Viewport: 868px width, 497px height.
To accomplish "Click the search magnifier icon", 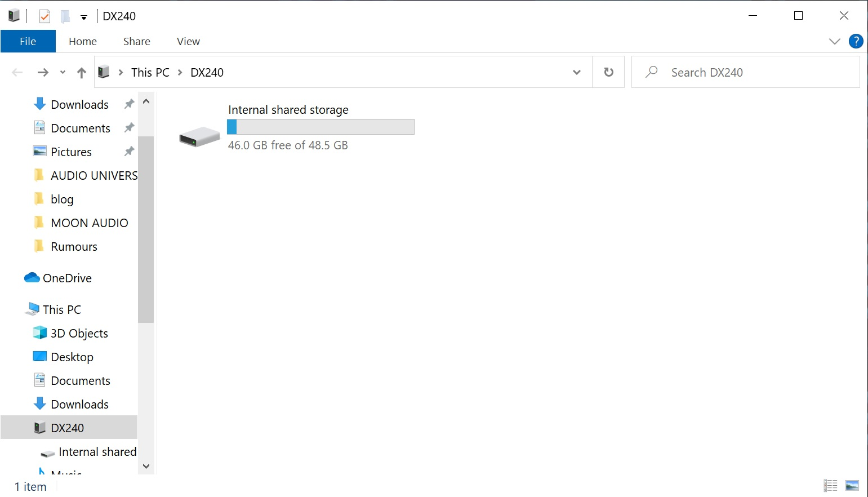I will pos(652,72).
